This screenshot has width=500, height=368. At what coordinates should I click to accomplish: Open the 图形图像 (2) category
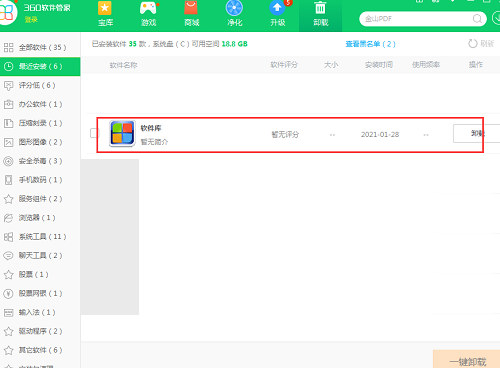point(40,142)
